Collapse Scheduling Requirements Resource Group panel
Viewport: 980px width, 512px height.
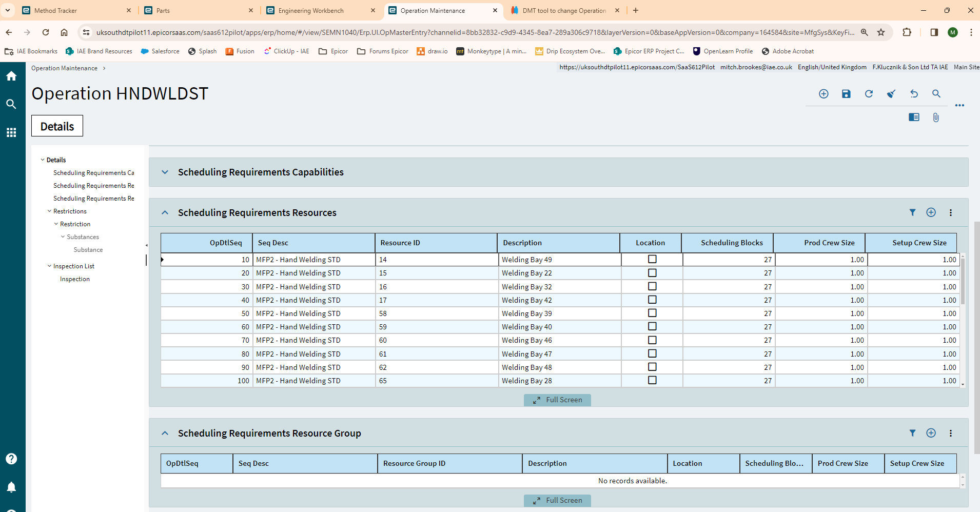click(165, 434)
